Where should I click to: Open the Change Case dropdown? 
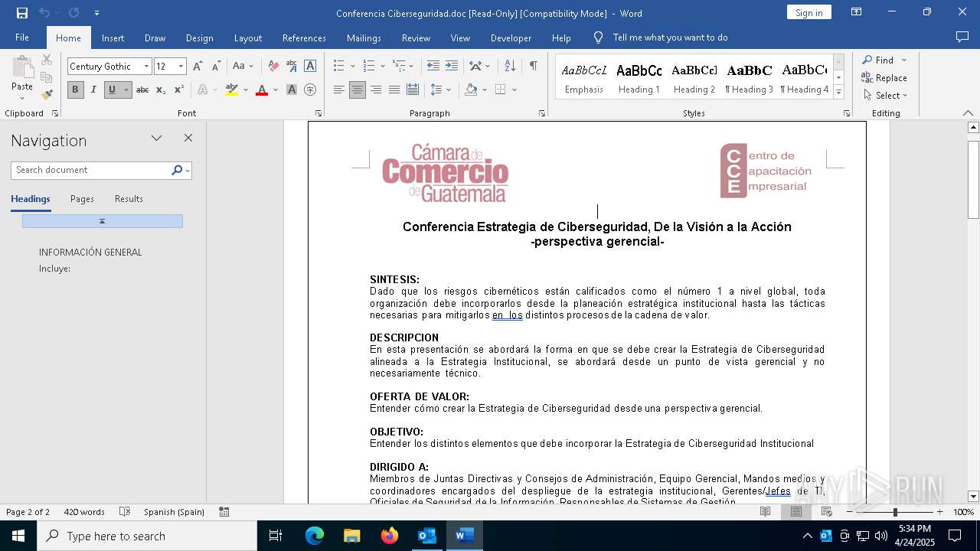[x=243, y=67]
